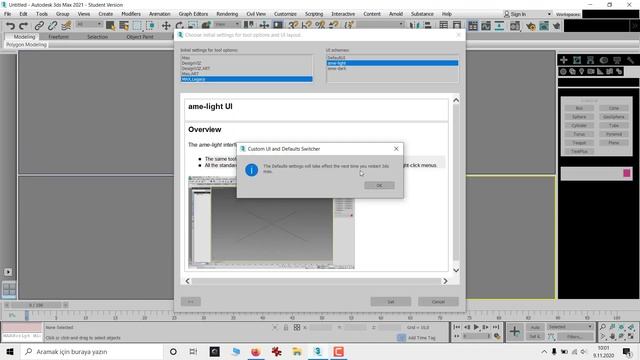Select the Lights lightbulb category icon

coord(582,71)
